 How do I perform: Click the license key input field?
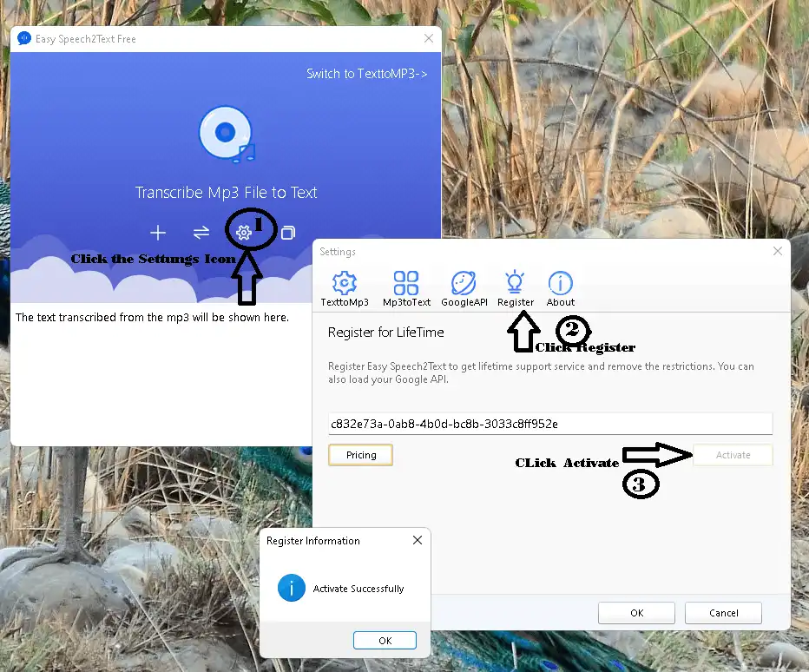coord(550,424)
